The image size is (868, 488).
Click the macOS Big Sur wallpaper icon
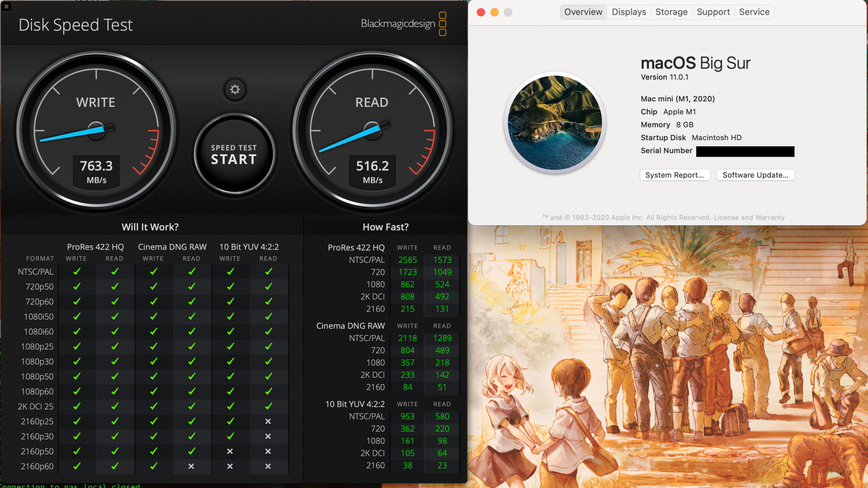tap(555, 123)
